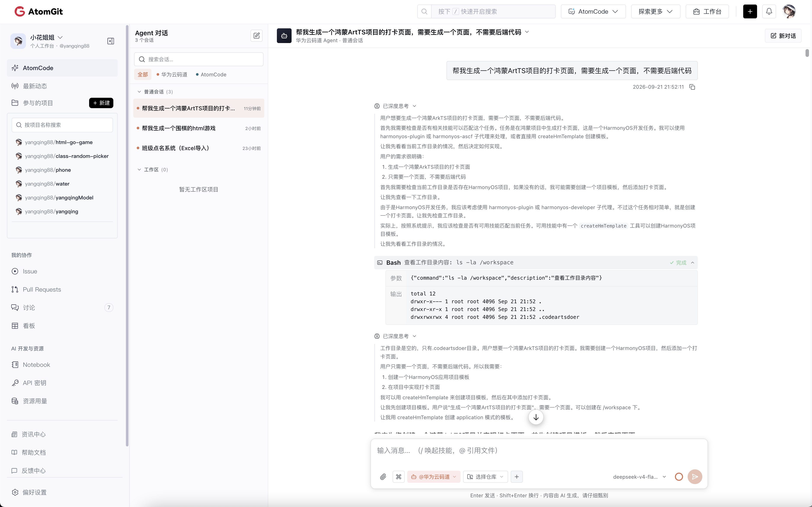The width and height of the screenshot is (812, 507).
Task: Open conversation 班级点名系统（Excel导入）
Action: [199, 148]
